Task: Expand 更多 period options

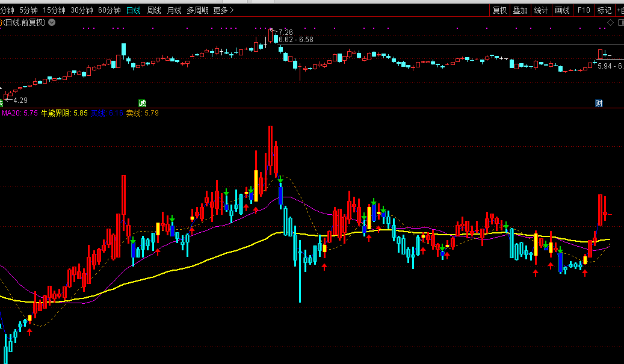Action: 223,10
